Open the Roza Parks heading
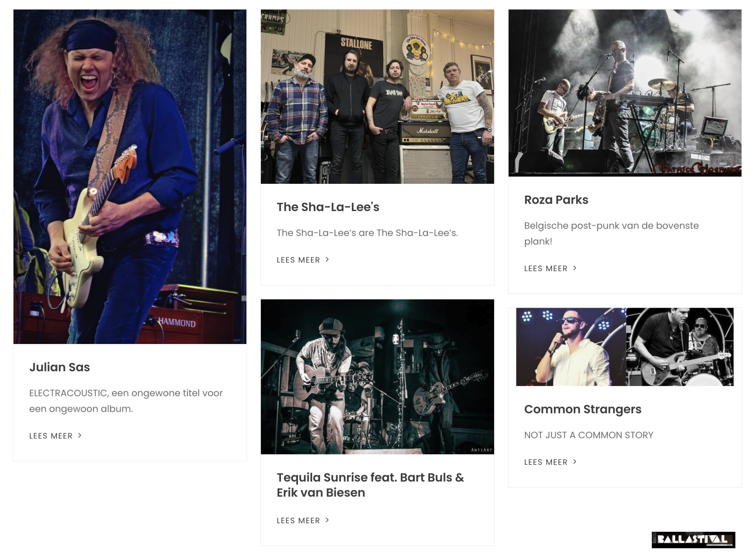The height and width of the screenshot is (560, 753). 556,200
